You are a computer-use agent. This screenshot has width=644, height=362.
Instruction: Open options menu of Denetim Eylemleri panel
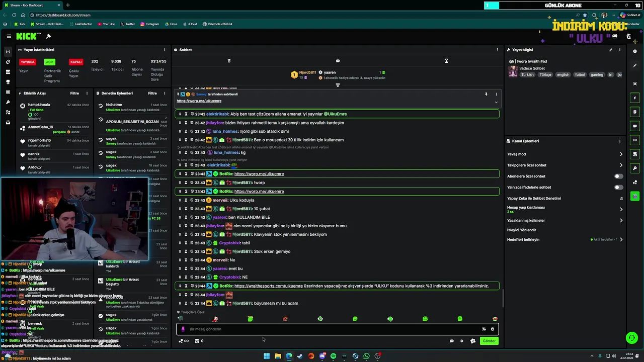pyautogui.click(x=165, y=93)
